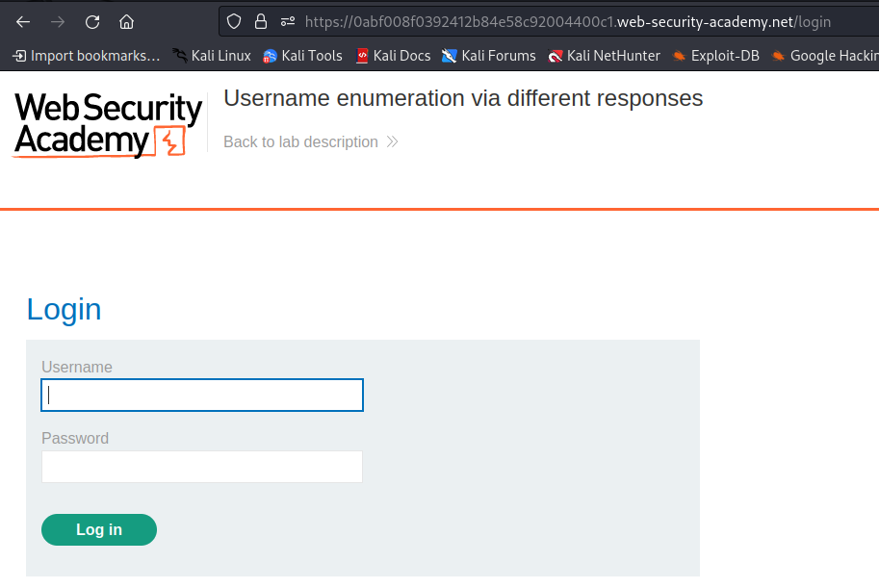This screenshot has width=879, height=588.
Task: Click the forward navigation arrow
Action: click(58, 22)
